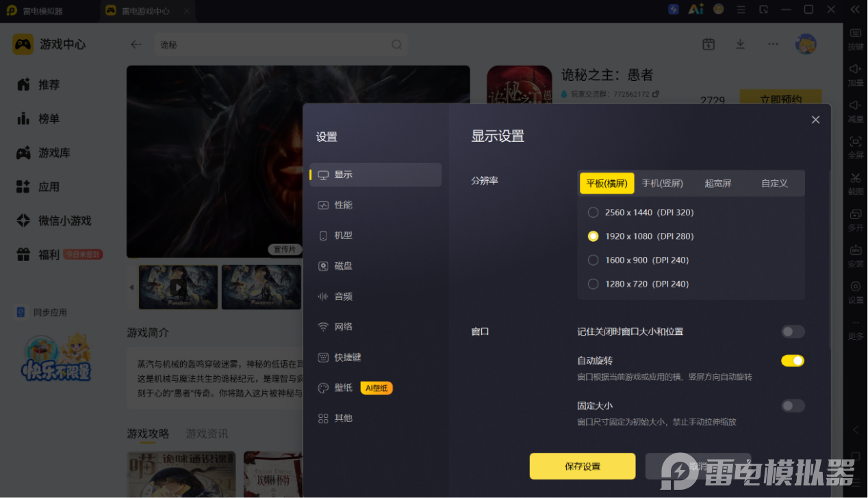This screenshot has width=868, height=498.
Task: Open the downloads arrow icon
Action: pyautogui.click(x=740, y=44)
